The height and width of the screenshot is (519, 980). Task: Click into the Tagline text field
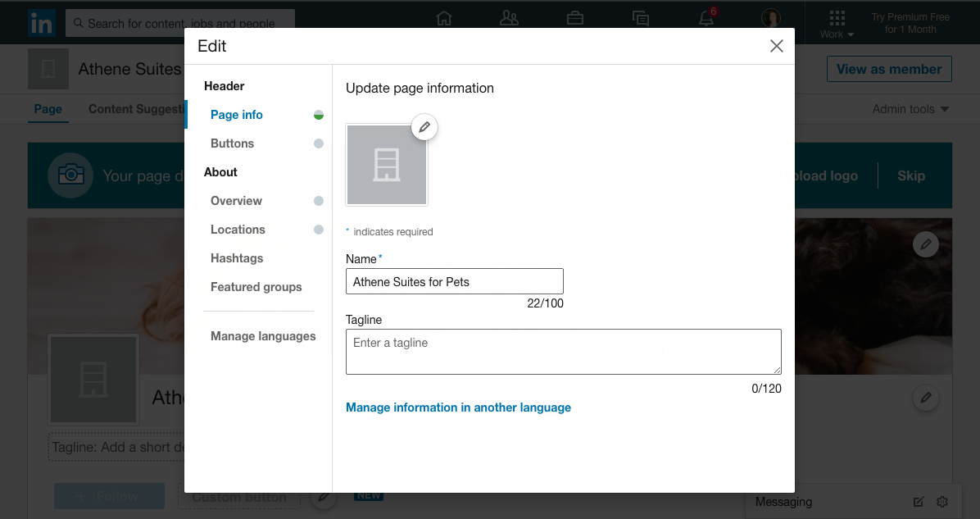pyautogui.click(x=563, y=352)
